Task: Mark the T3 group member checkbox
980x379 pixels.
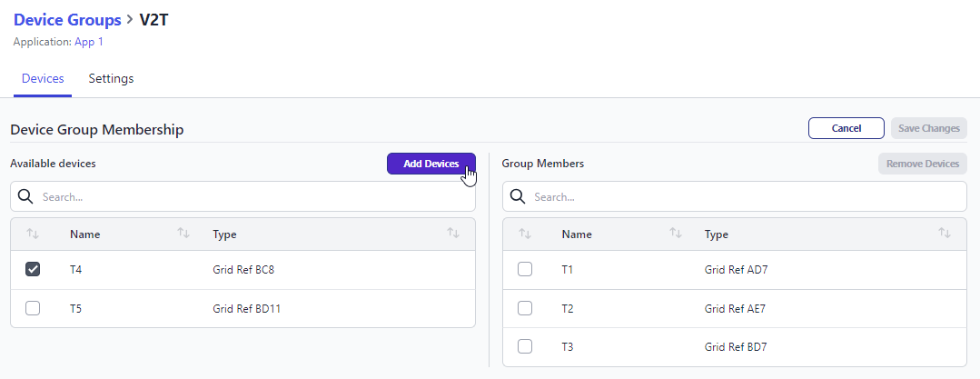Action: [x=525, y=346]
